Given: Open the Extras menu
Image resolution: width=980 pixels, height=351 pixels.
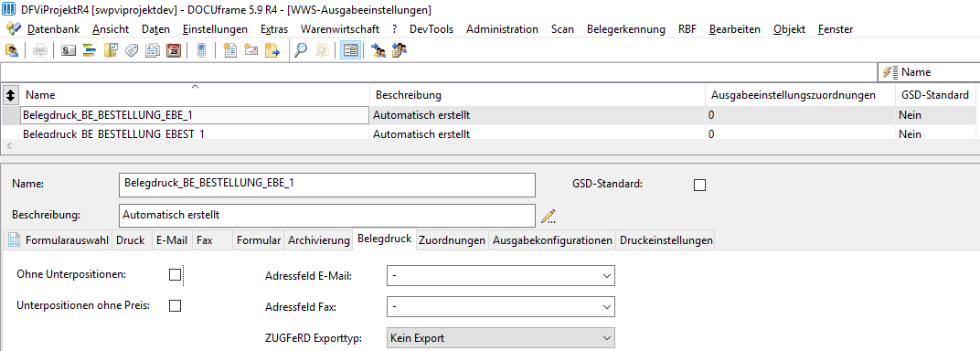Looking at the screenshot, I should (x=274, y=28).
